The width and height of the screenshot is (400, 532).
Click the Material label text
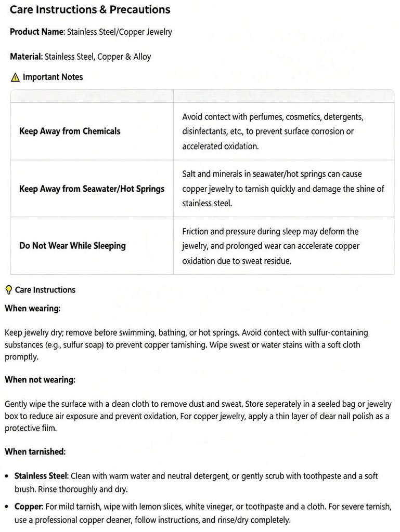coord(27,56)
